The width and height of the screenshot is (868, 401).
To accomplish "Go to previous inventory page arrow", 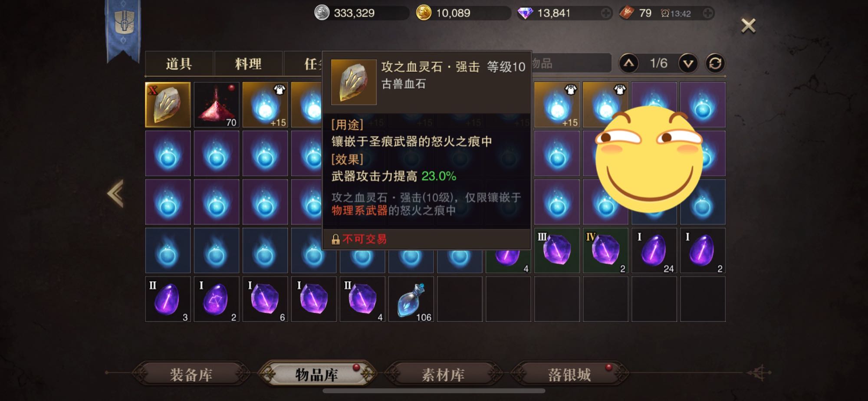I will [x=629, y=64].
